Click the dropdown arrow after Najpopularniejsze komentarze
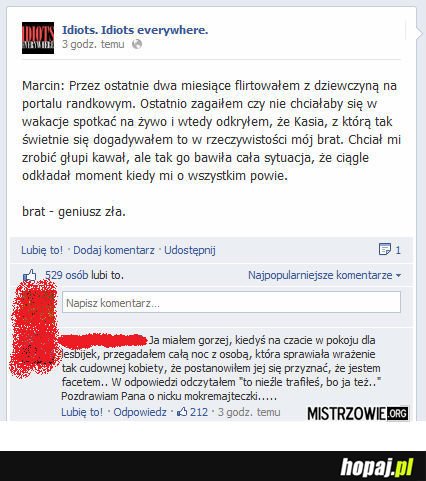The width and height of the screenshot is (426, 481). pos(398,276)
